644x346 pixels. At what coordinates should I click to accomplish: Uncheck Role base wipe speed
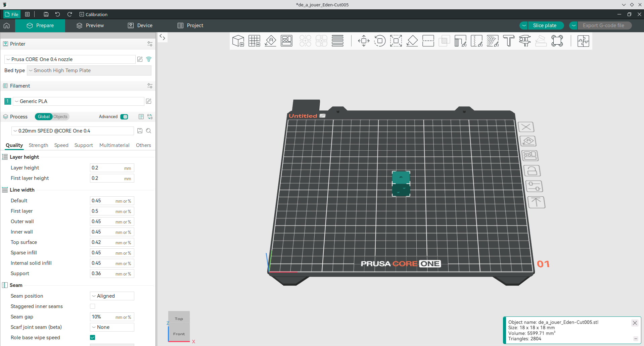93,338
